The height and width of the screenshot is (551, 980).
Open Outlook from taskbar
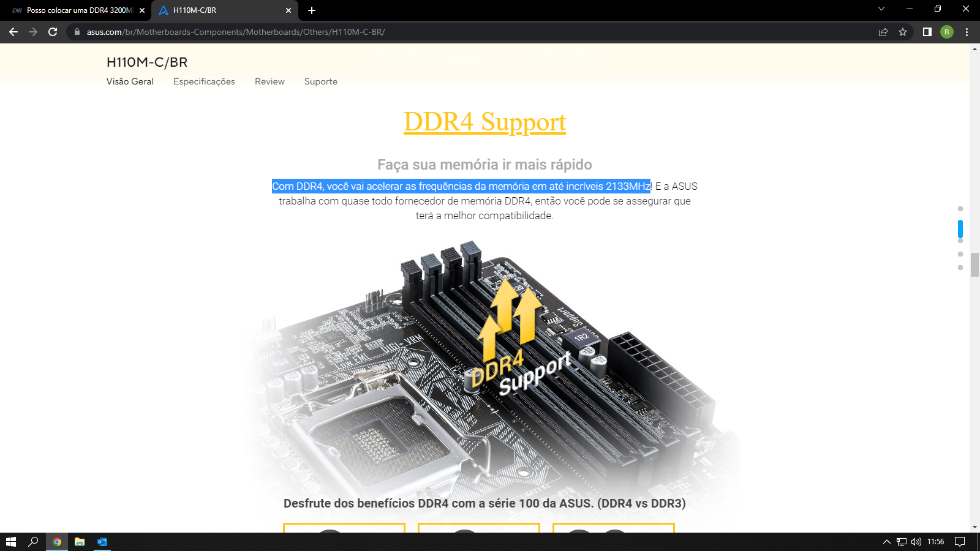[102, 542]
